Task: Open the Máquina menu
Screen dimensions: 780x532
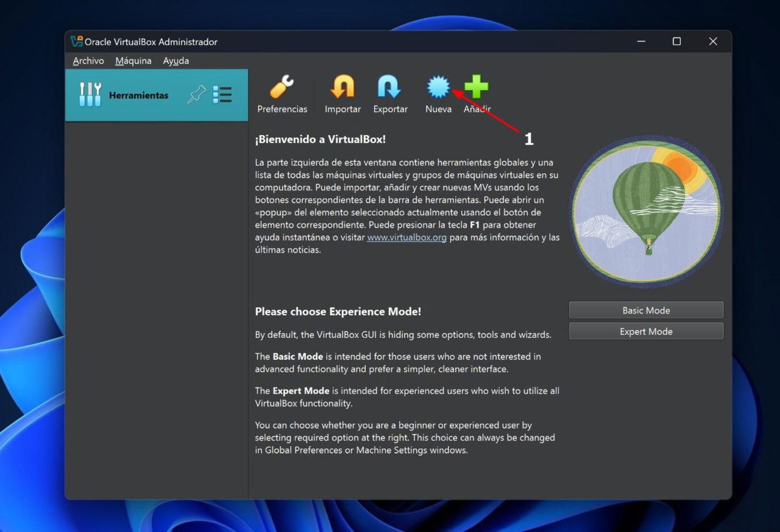Action: click(133, 61)
